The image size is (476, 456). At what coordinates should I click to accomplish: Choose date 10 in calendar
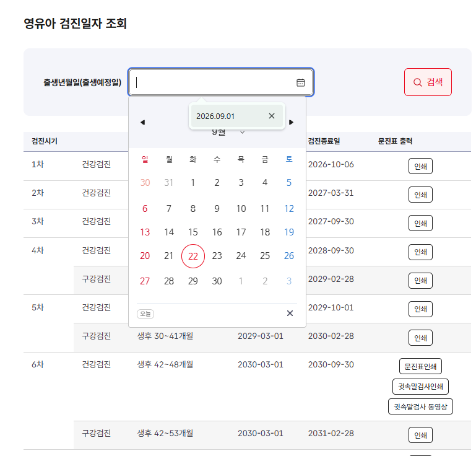click(241, 209)
